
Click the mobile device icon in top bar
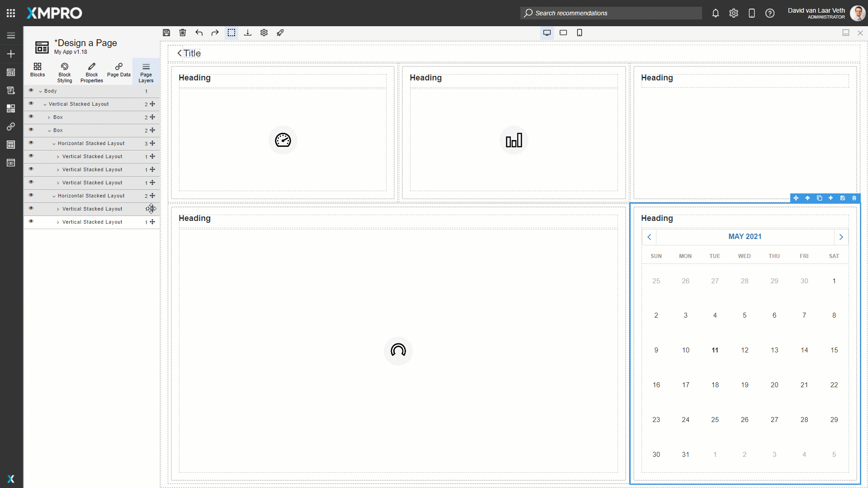tap(752, 13)
